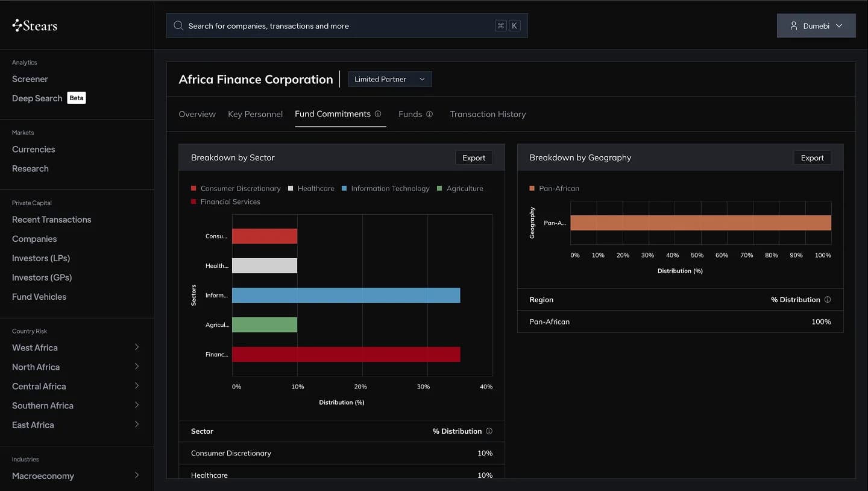This screenshot has width=868, height=491.
Task: Go to Research under Markets
Action: [30, 168]
